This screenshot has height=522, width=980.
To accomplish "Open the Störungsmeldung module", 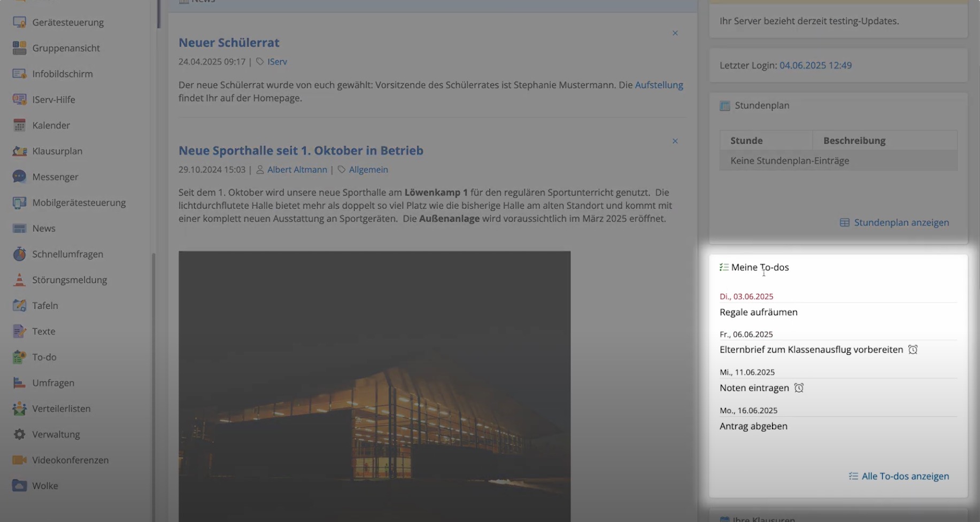I will coord(70,279).
